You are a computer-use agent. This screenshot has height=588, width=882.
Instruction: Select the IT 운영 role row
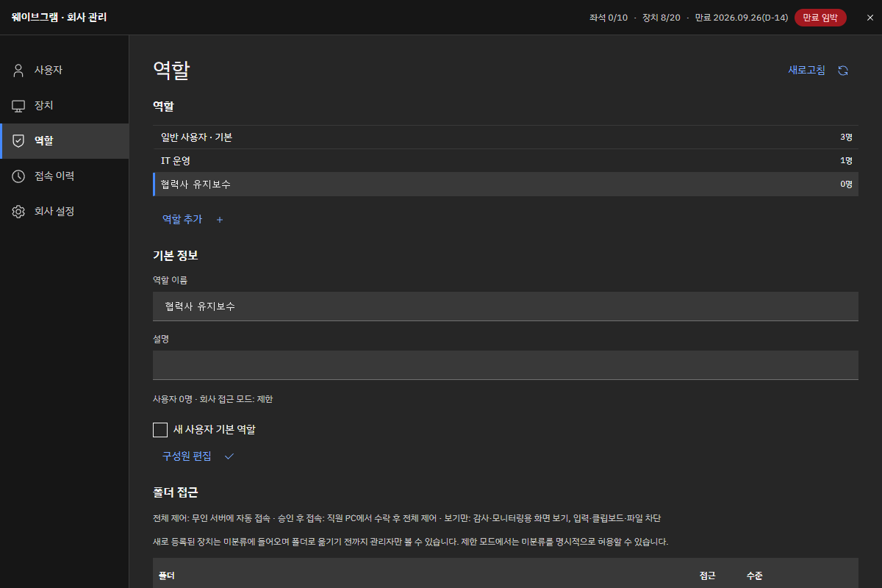point(506,161)
